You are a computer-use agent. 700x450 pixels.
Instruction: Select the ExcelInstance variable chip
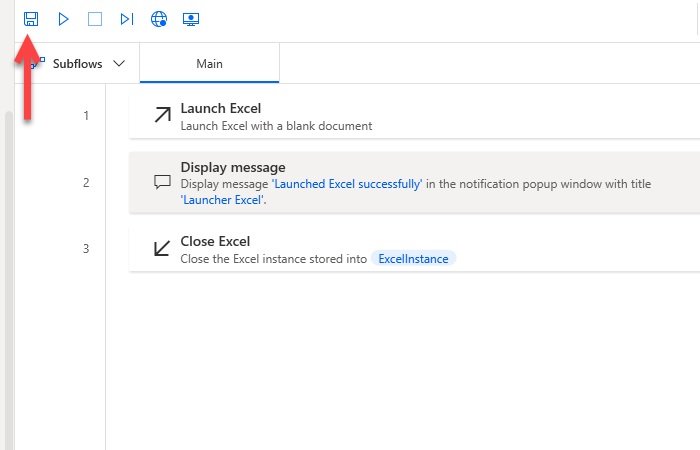coord(414,258)
